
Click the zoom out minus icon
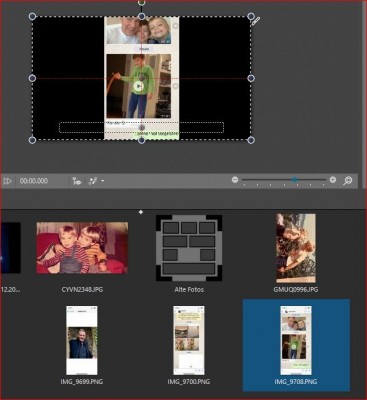click(235, 180)
